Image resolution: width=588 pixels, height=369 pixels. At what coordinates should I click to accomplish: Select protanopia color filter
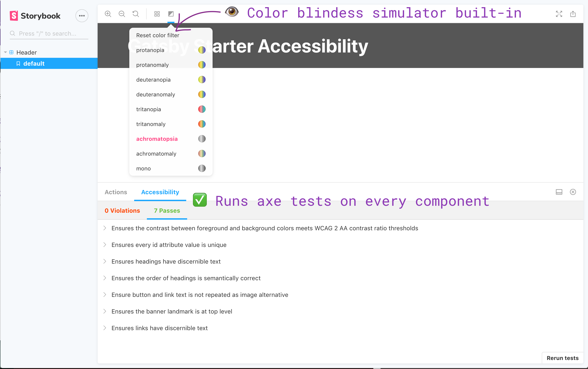170,50
